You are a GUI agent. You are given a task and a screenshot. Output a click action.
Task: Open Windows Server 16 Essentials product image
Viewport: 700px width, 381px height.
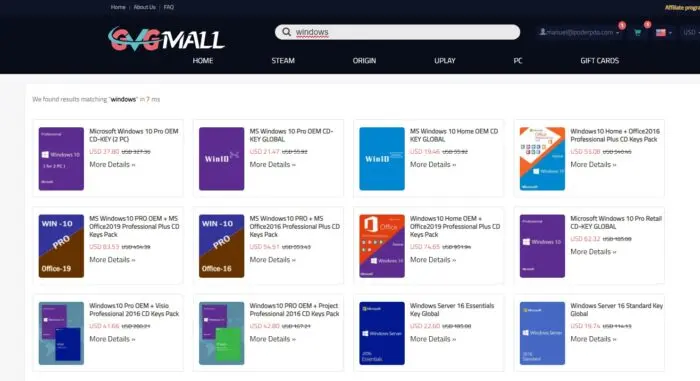coord(382,333)
